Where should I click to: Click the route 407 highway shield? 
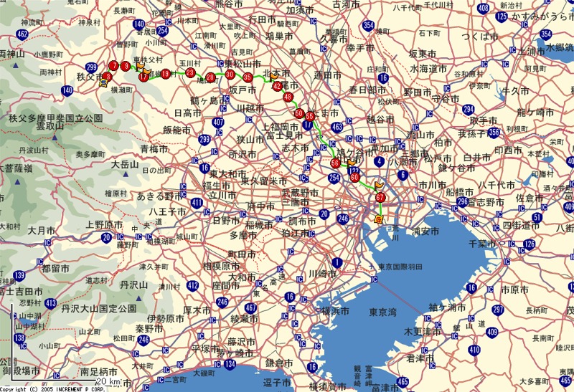click(x=218, y=122)
